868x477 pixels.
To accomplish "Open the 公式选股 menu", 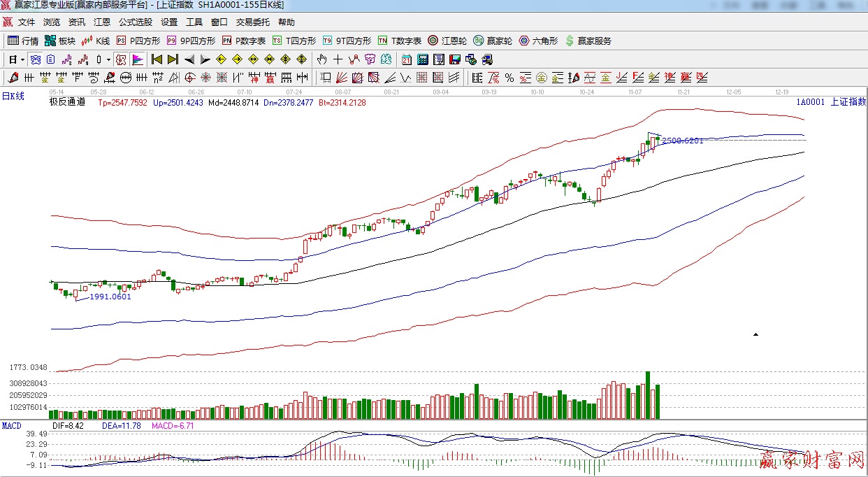I will tap(136, 22).
